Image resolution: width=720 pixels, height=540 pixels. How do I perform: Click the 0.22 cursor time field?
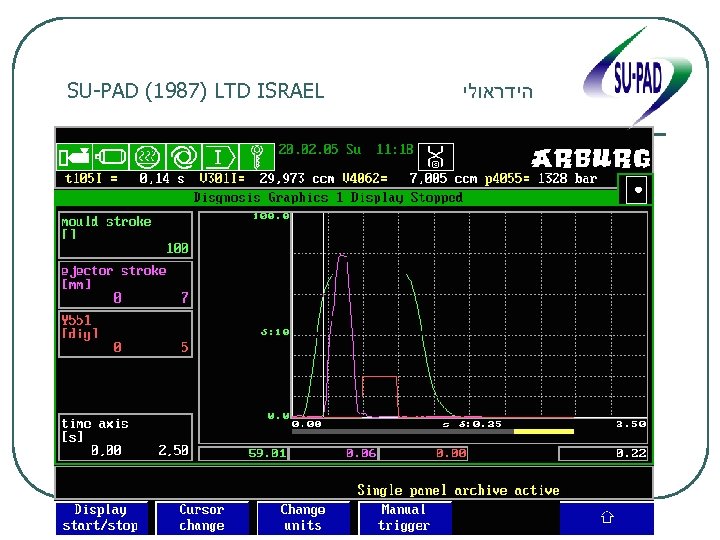(x=603, y=454)
